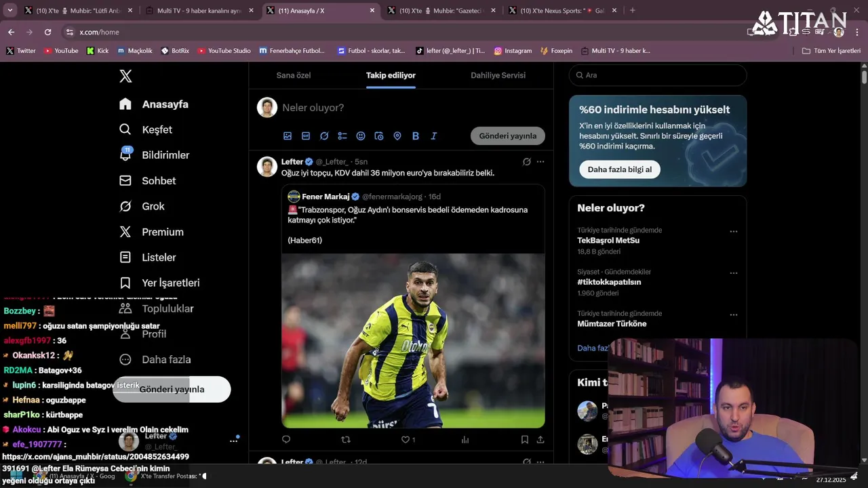868x488 pixels.
Task: Switch to Takip ediliyor tab
Action: click(391, 75)
